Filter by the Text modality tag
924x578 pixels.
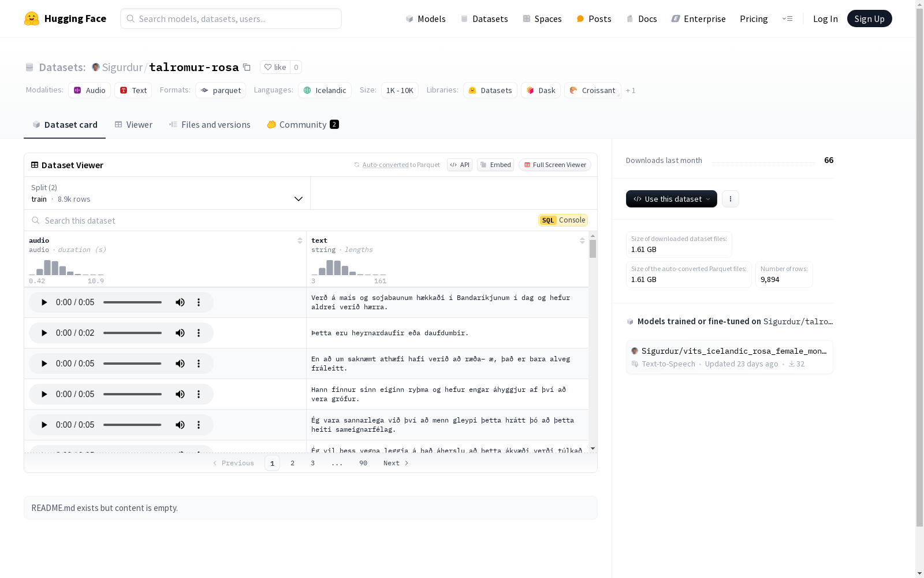(133, 90)
